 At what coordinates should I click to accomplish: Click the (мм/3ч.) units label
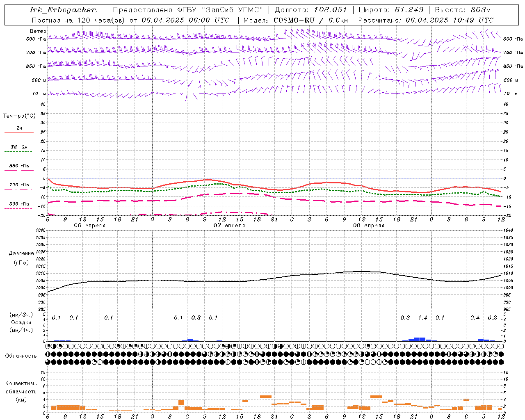point(21,315)
